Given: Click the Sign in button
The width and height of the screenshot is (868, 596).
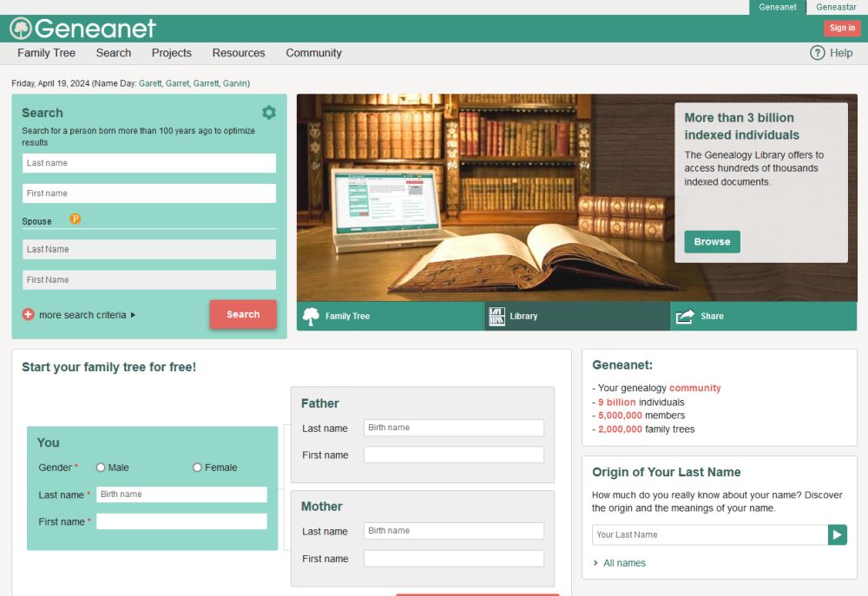Looking at the screenshot, I should coord(842,28).
